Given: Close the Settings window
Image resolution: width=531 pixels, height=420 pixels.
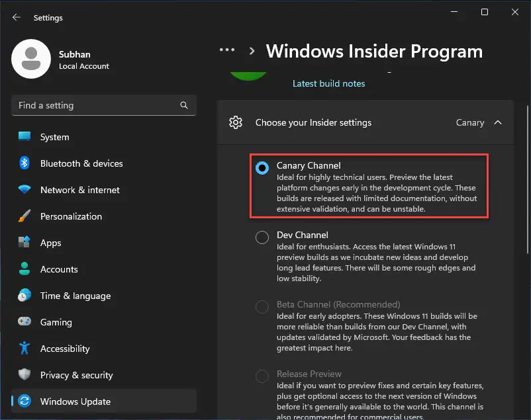Looking at the screenshot, I should (515, 12).
